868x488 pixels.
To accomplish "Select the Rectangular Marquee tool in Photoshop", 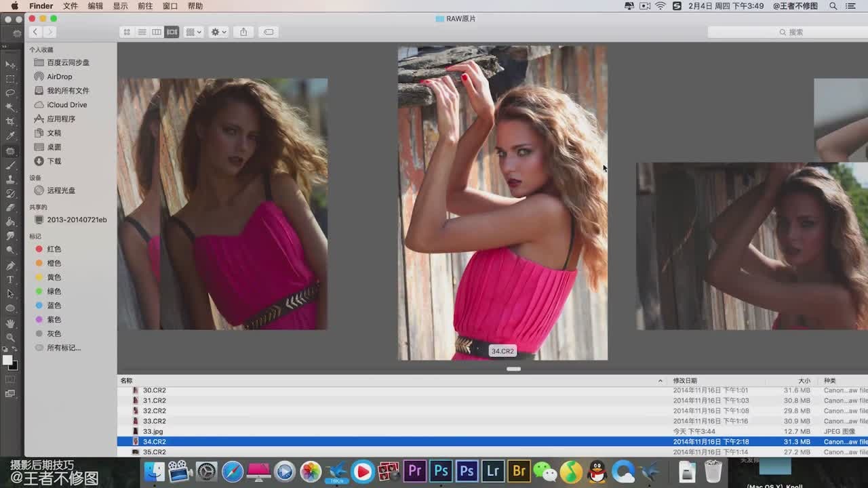I will tap(10, 79).
